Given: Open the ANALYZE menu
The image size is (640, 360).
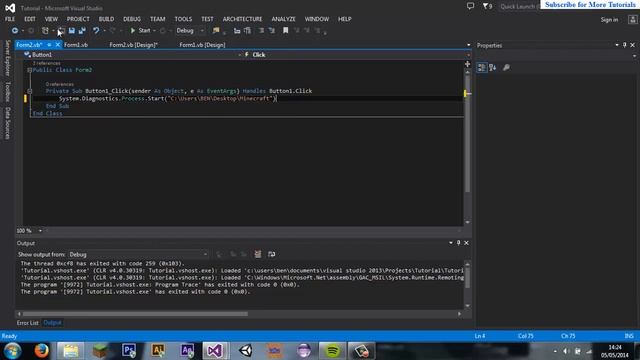Looking at the screenshot, I should pos(283,19).
